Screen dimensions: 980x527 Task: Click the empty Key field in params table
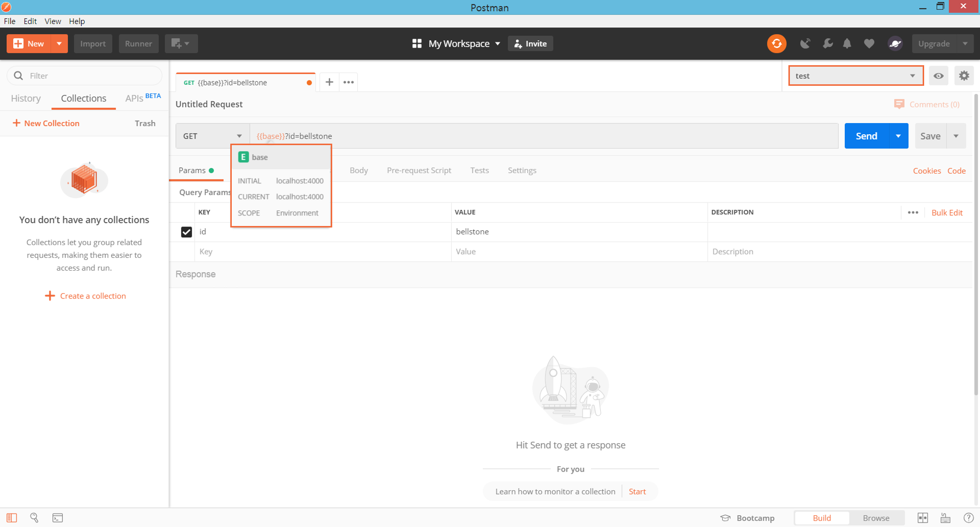click(322, 251)
